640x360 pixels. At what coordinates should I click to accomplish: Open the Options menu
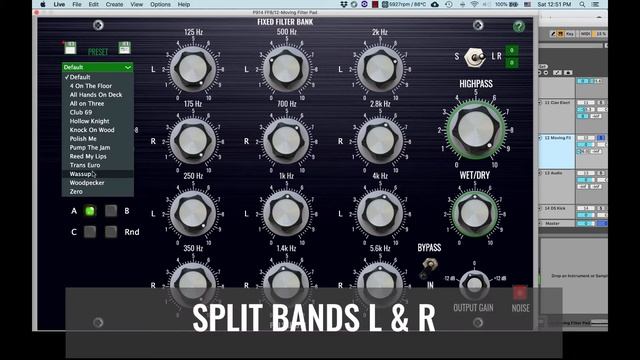pyautogui.click(x=160, y=4)
